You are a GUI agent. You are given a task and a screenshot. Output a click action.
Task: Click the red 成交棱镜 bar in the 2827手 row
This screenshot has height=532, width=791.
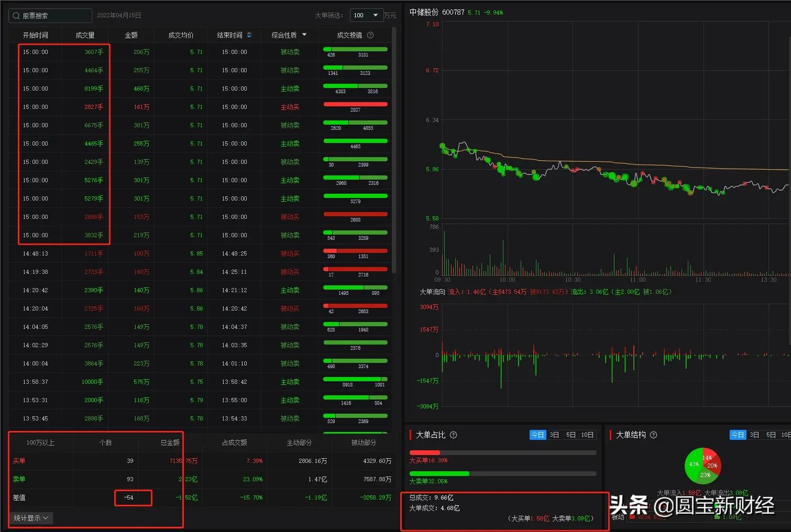tap(355, 104)
